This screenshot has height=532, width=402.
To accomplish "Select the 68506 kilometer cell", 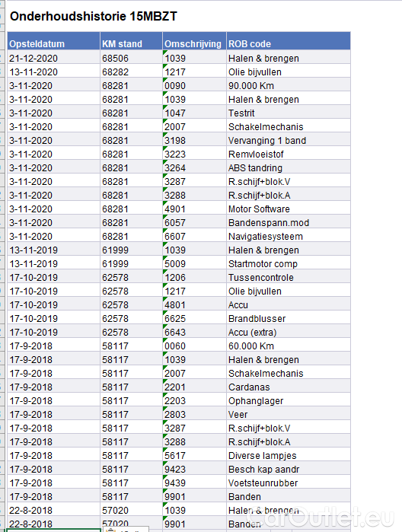I will tap(131, 59).
